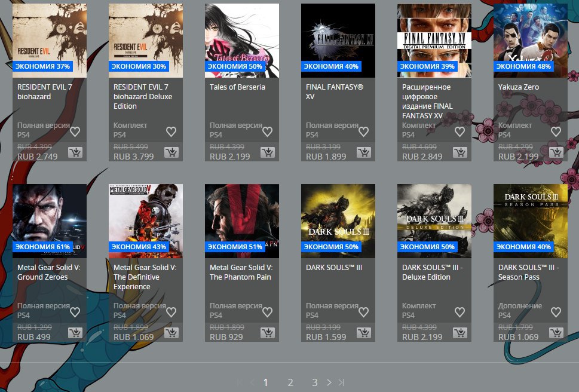
Task: Add DARK SOULS III Season Pass to cart
Action: click(x=556, y=333)
